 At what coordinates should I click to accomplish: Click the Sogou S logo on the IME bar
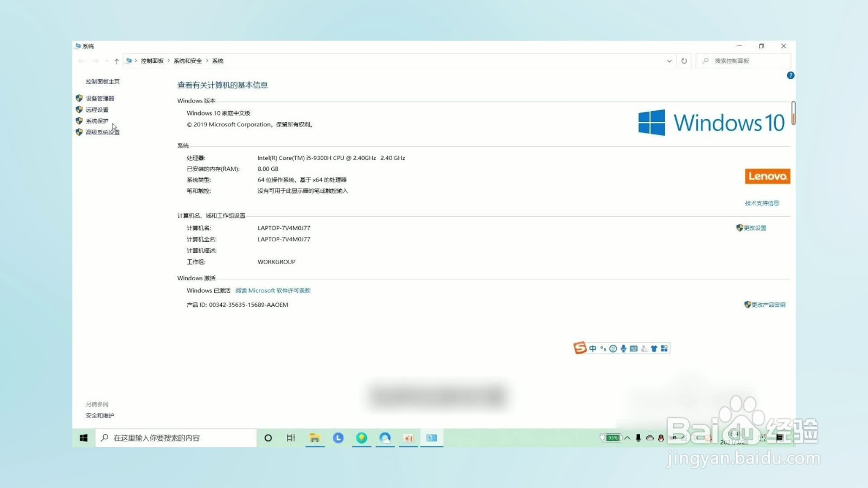[580, 348]
